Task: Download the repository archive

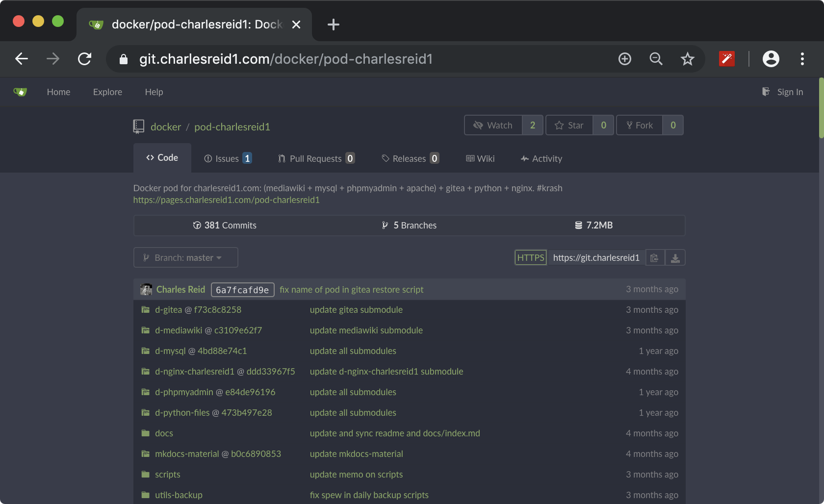Action: pos(675,257)
